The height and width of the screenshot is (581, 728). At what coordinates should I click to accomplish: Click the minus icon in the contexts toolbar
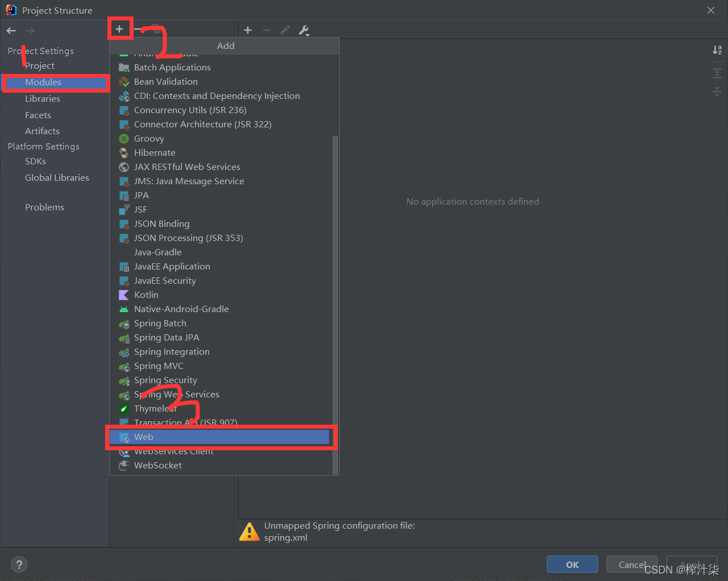(x=267, y=30)
